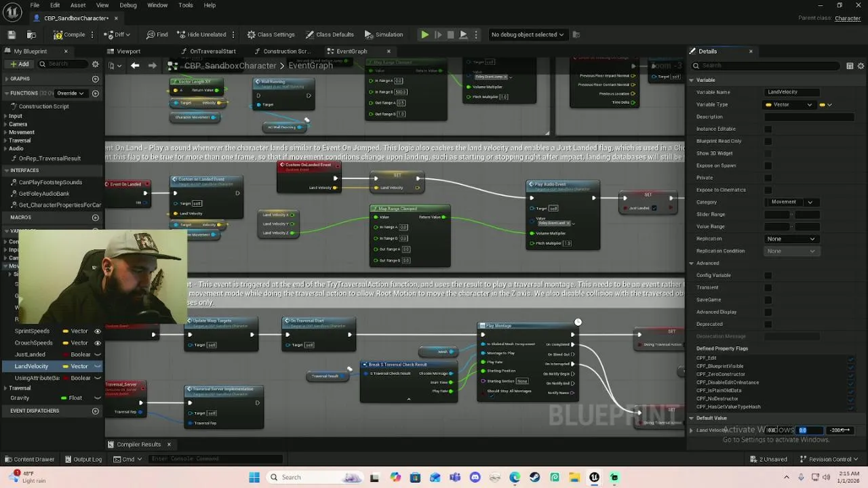This screenshot has height=488, width=868.
Task: Toggle Hide Unrelated nodes
Action: coord(201,35)
